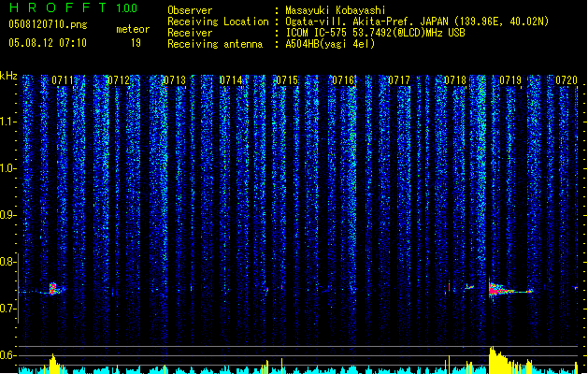Viewport: 588px width, 374px height.
Task: Click the 0718 time marker
Action: (x=455, y=80)
